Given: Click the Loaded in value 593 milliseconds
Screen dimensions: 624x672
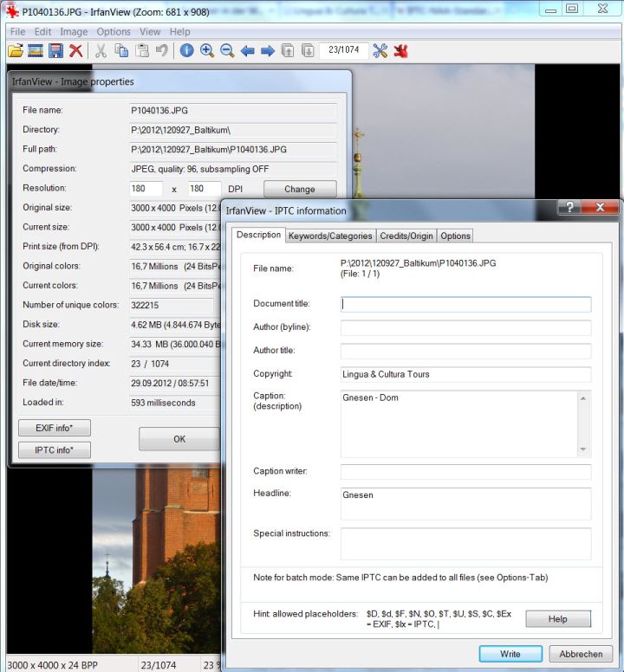Looking at the screenshot, I should tap(175, 403).
